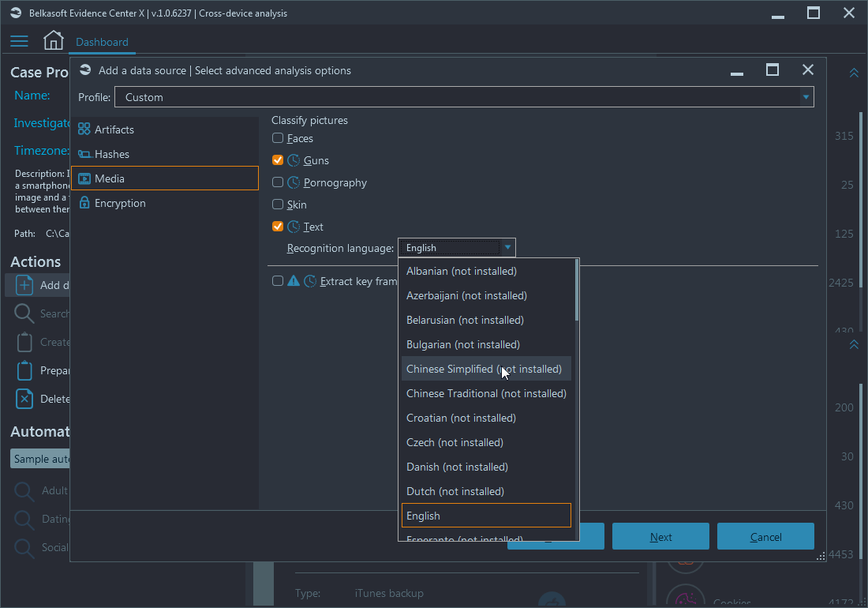Click the Investigator label in Case Properties

click(42, 123)
